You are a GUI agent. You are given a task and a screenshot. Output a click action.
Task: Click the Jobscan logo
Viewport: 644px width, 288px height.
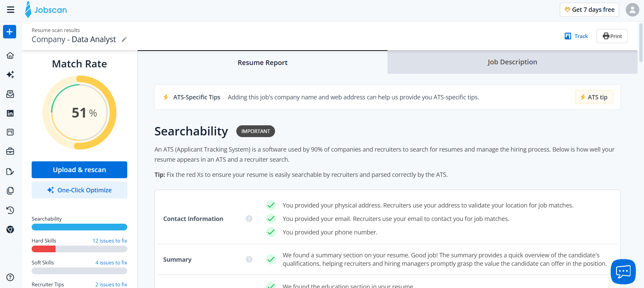(x=46, y=10)
